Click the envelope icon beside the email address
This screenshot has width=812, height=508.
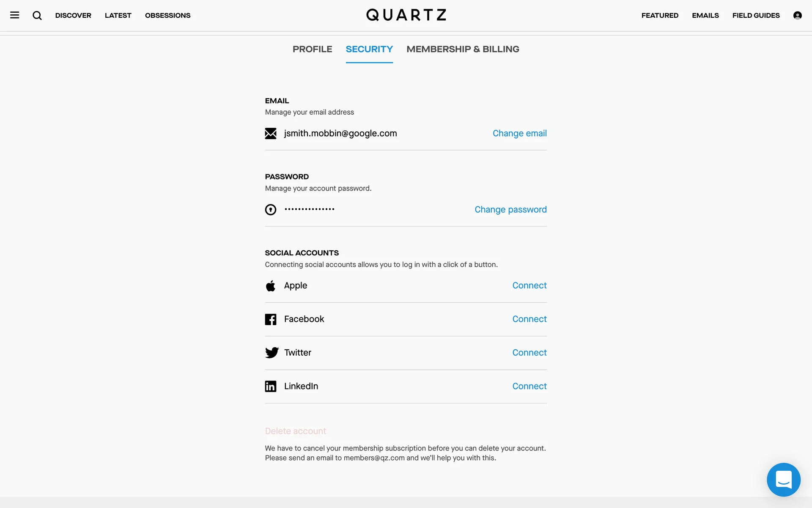(x=271, y=133)
